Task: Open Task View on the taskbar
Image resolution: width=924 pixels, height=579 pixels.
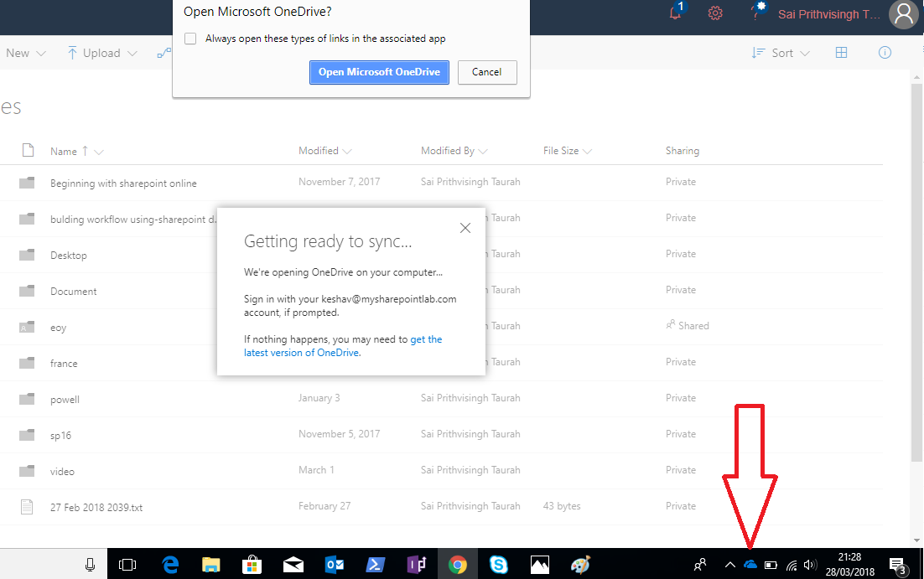Action: [127, 565]
